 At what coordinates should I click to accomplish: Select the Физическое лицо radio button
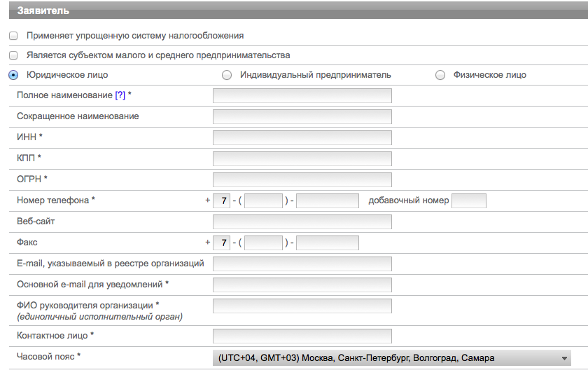440,75
